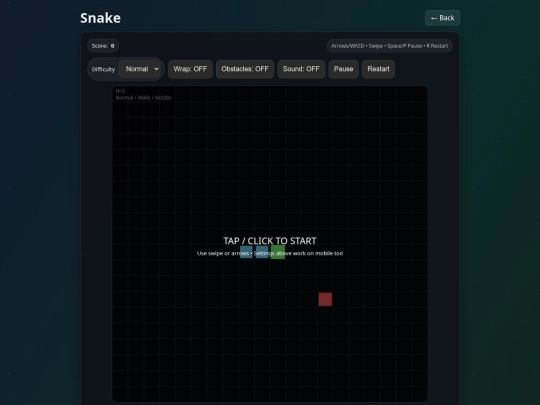Click TAP / CLICK TO START text
This screenshot has height=405, width=540.
click(270, 241)
